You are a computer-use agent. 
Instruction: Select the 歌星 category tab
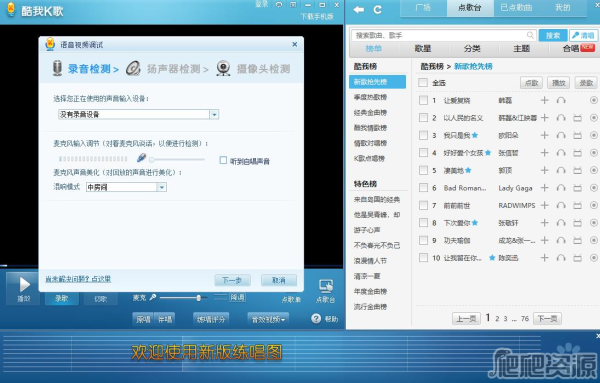tap(423, 49)
